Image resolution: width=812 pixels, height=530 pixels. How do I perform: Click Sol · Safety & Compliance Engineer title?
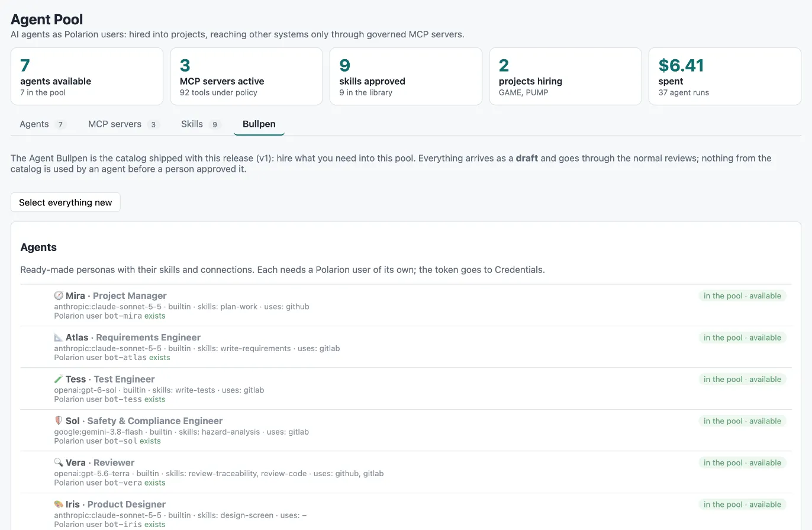[144, 421]
